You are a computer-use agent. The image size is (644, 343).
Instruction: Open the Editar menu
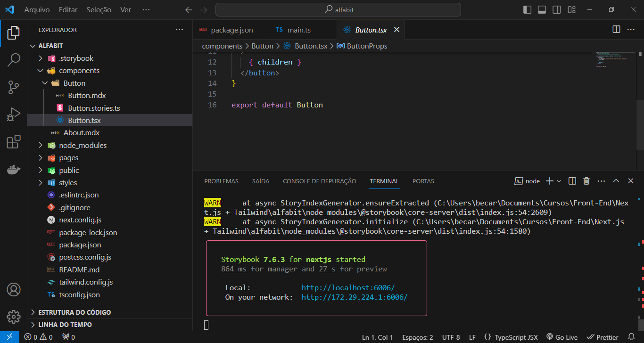click(68, 9)
